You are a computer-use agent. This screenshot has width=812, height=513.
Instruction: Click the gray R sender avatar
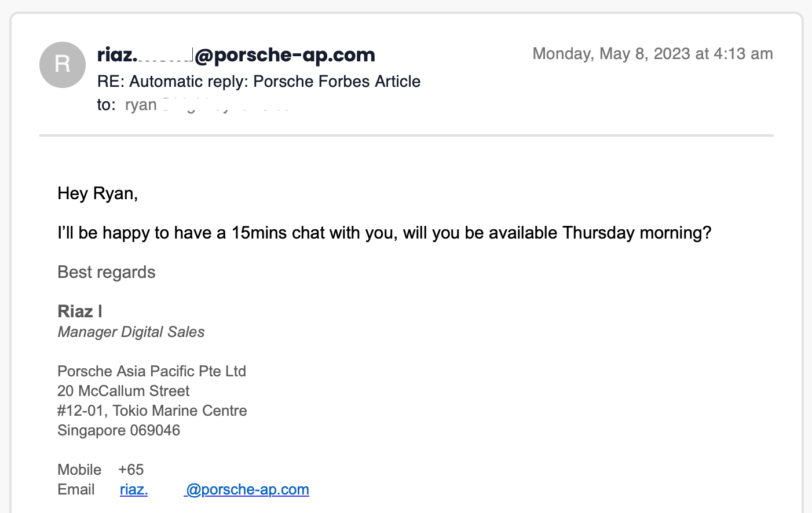[63, 65]
